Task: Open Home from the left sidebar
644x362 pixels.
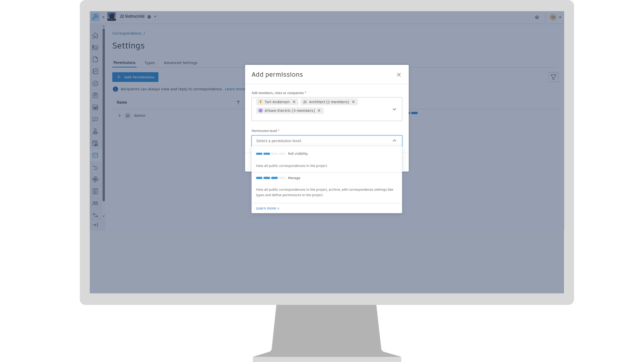Action: click(x=95, y=36)
